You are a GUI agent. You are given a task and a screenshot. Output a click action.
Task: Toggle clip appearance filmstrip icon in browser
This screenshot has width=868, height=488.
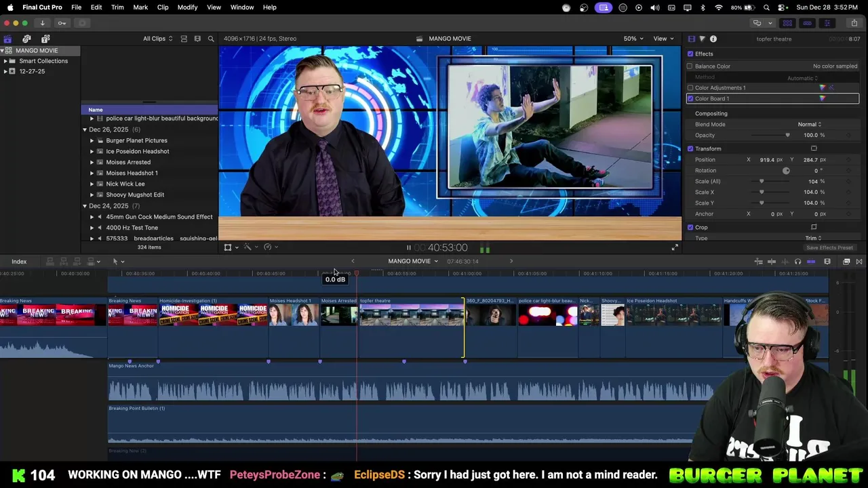[197, 39]
